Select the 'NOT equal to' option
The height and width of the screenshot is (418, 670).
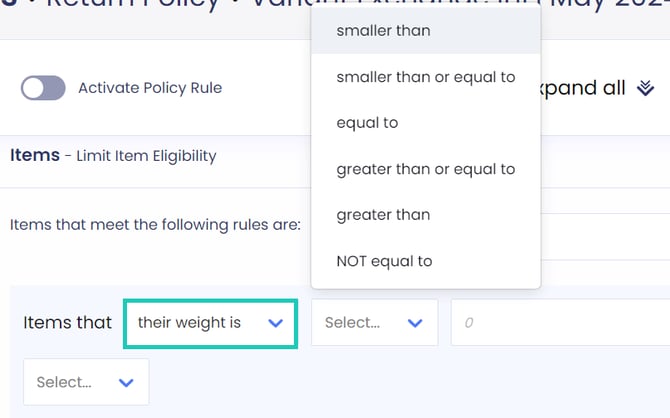385,261
